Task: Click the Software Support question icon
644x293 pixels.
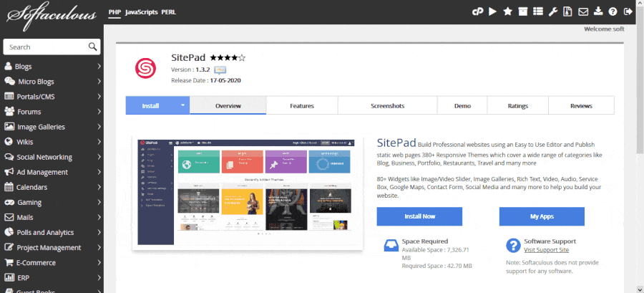Action: 513,245
